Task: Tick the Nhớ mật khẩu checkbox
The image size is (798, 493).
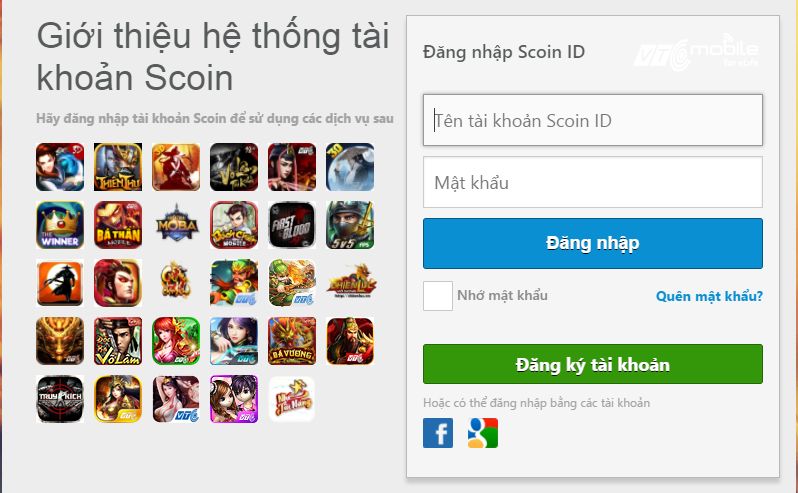Action: point(438,296)
